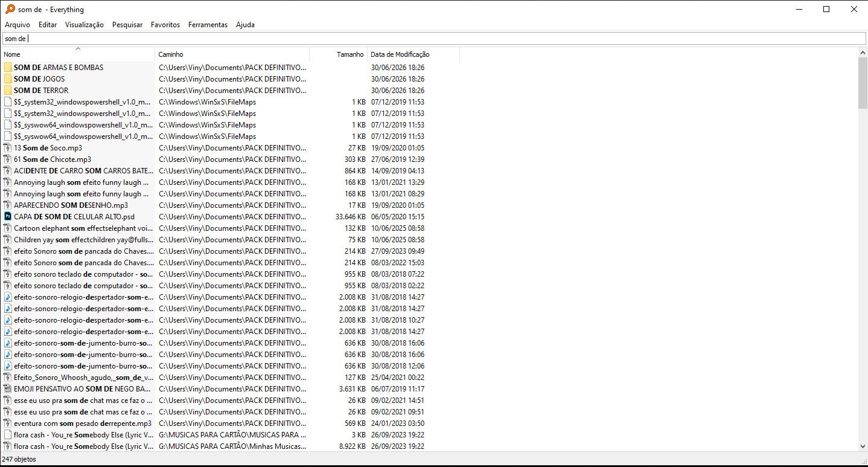Image resolution: width=868 pixels, height=467 pixels.
Task: Select the file name '13 Som de Soco.mp3'
Action: pos(48,148)
